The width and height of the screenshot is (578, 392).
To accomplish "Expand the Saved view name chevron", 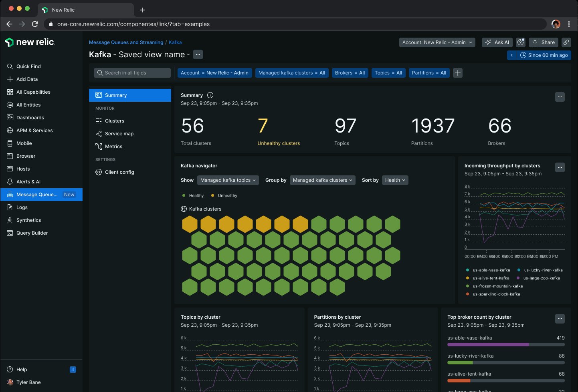I will (188, 55).
